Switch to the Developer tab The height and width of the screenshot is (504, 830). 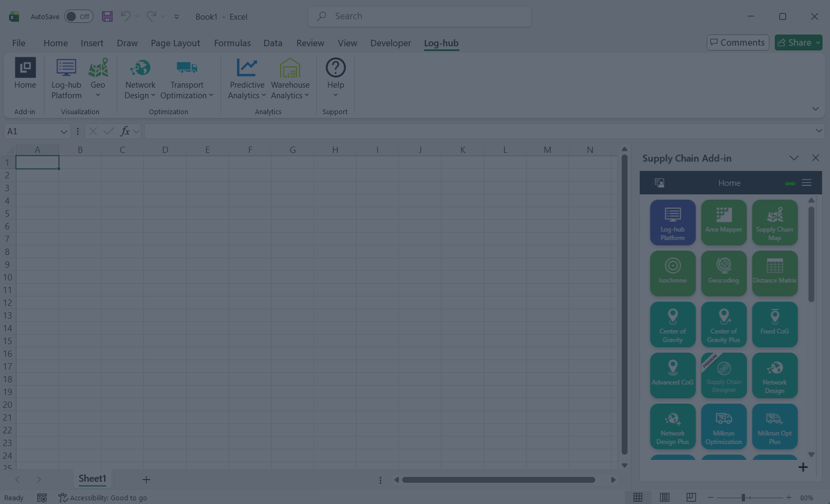(391, 43)
